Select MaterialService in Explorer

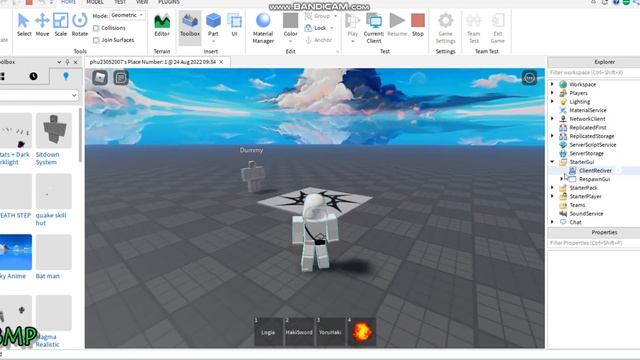(588, 110)
